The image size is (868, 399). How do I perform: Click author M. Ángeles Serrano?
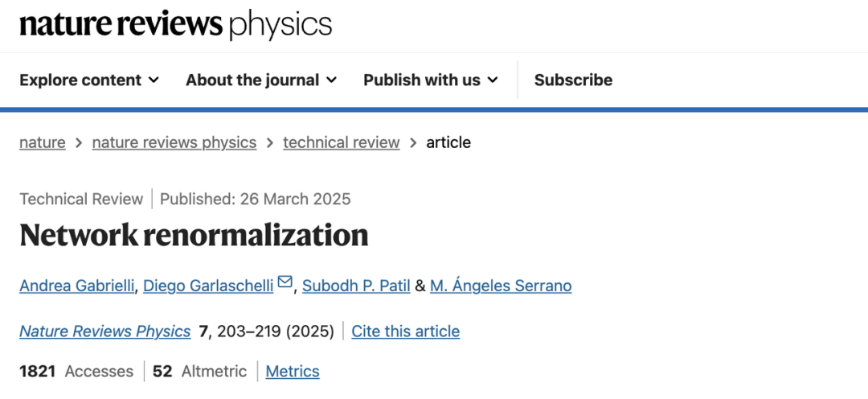click(501, 286)
